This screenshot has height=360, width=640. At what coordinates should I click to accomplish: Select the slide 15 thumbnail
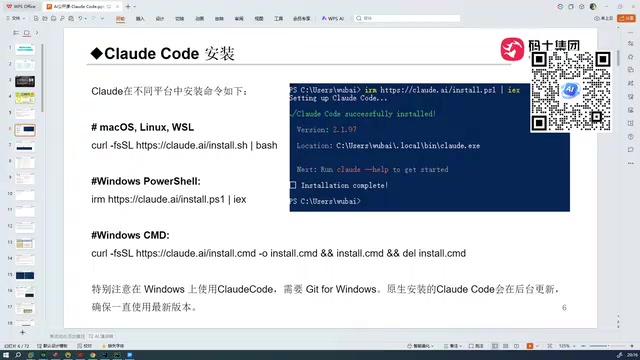point(25,276)
